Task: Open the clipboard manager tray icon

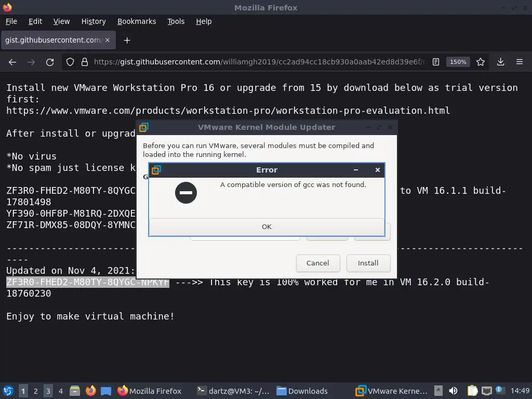Action: 472,391
